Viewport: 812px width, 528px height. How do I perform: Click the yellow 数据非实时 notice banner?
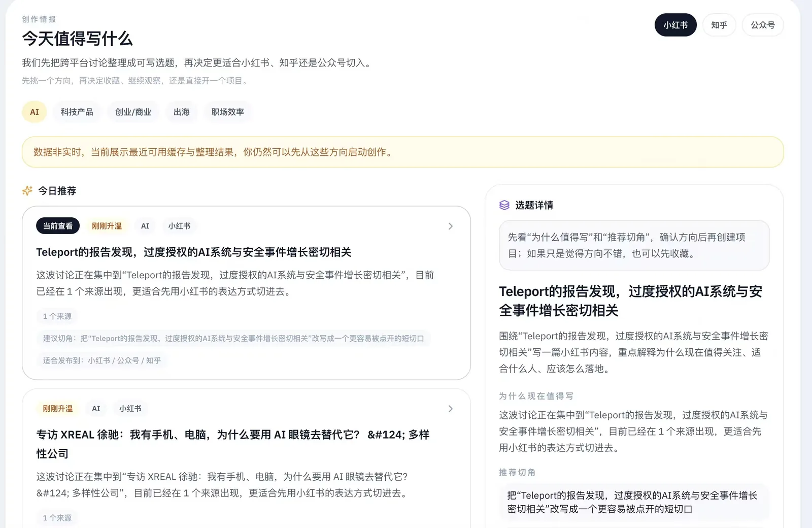tap(403, 152)
